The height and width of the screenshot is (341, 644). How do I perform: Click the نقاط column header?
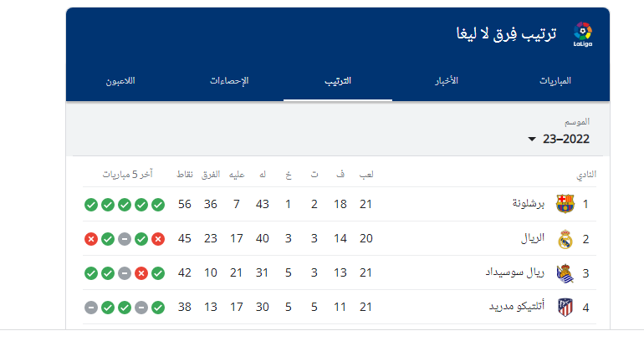[185, 175]
